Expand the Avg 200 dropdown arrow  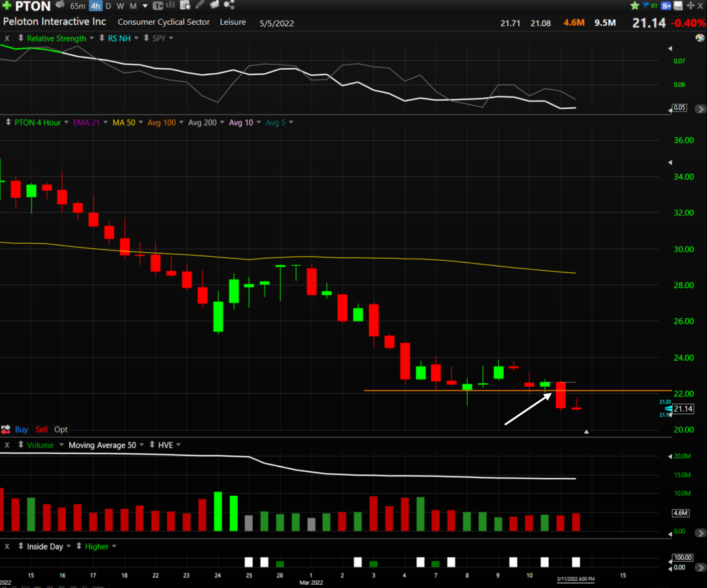click(222, 122)
